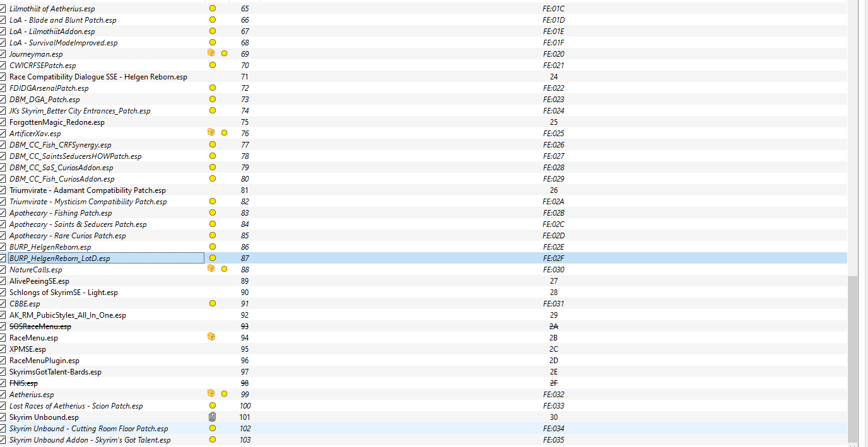
Task: Select the LoA - SurvivalModeImproved.esp plugin name
Action: point(64,42)
